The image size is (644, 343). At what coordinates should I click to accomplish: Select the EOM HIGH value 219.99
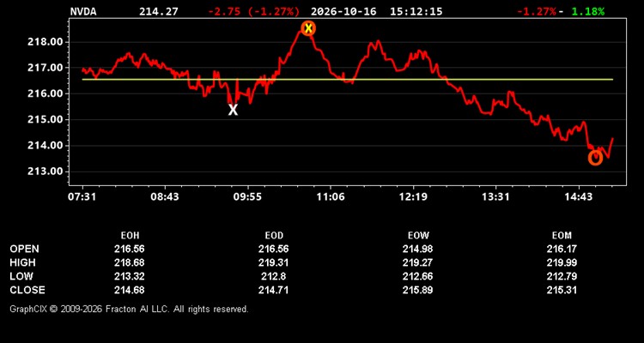562,262
